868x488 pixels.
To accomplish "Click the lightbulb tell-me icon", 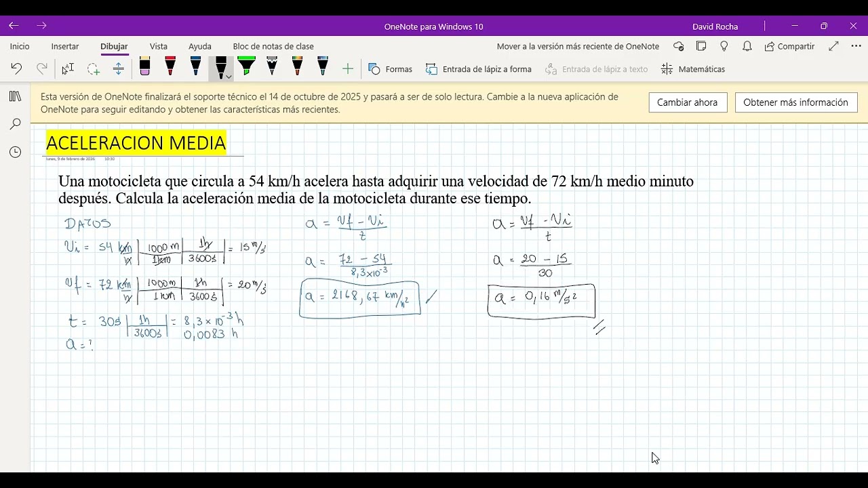I will tap(724, 46).
